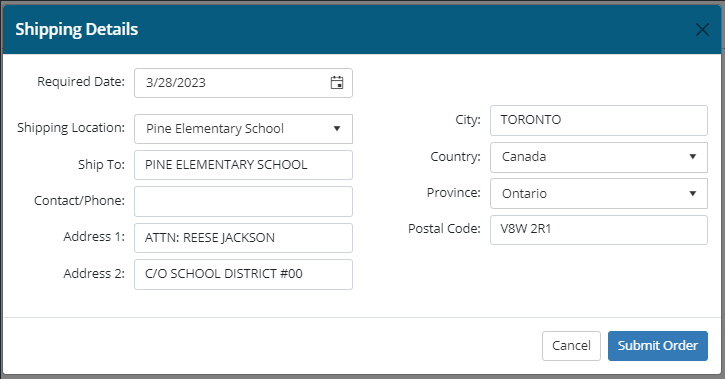Open the Country dropdown showing Canada
725x379 pixels.
599,157
